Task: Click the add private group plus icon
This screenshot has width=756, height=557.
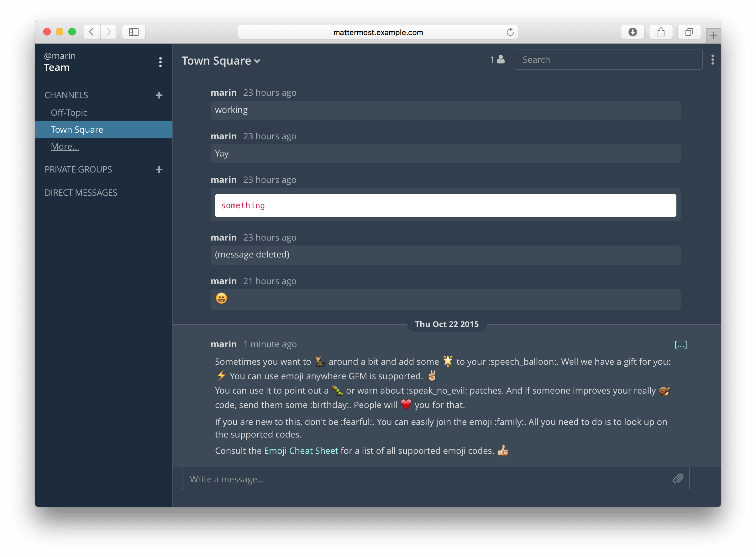Action: (159, 170)
